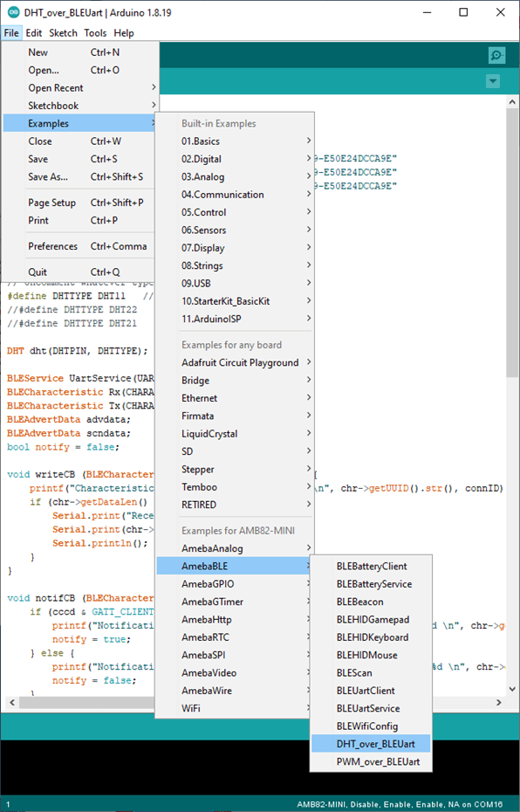Choose Close in the File menu

(79, 141)
